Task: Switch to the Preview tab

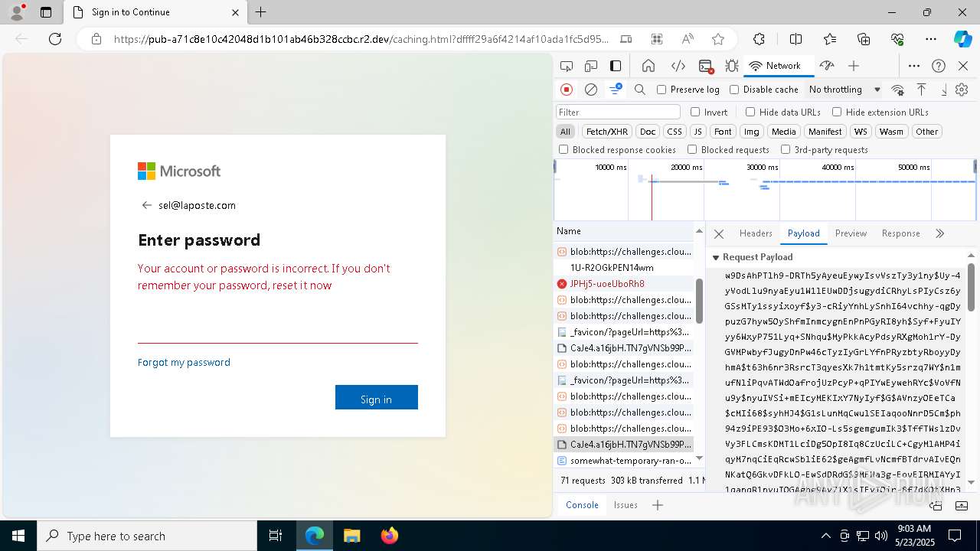Action: point(851,233)
